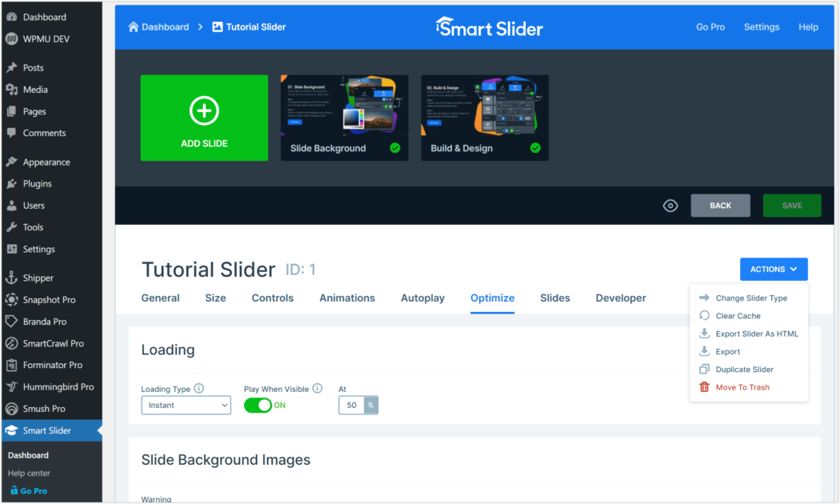The height and width of the screenshot is (504, 840).
Task: Choose Export Slider As HTML
Action: point(748,334)
